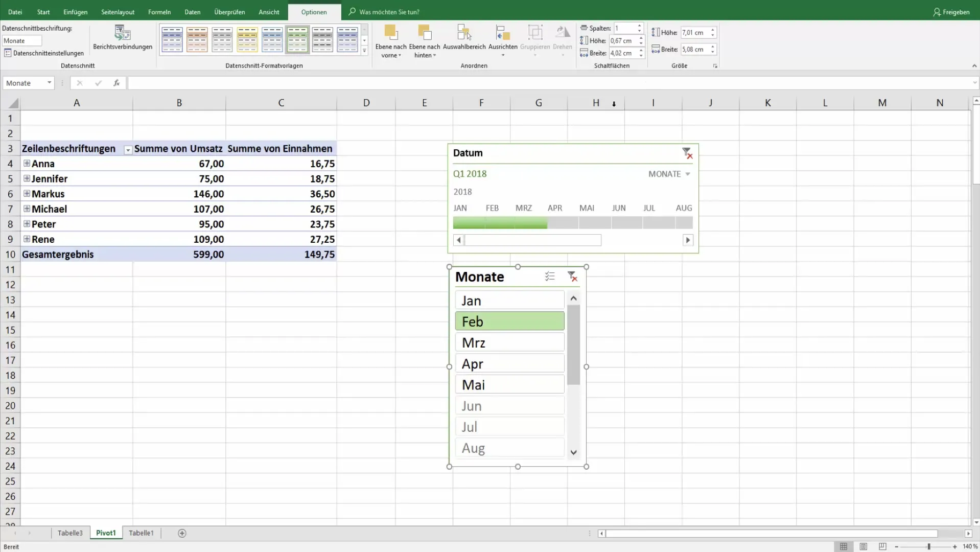Select Apr in Monate slicer
The width and height of the screenshot is (980, 552).
[509, 363]
